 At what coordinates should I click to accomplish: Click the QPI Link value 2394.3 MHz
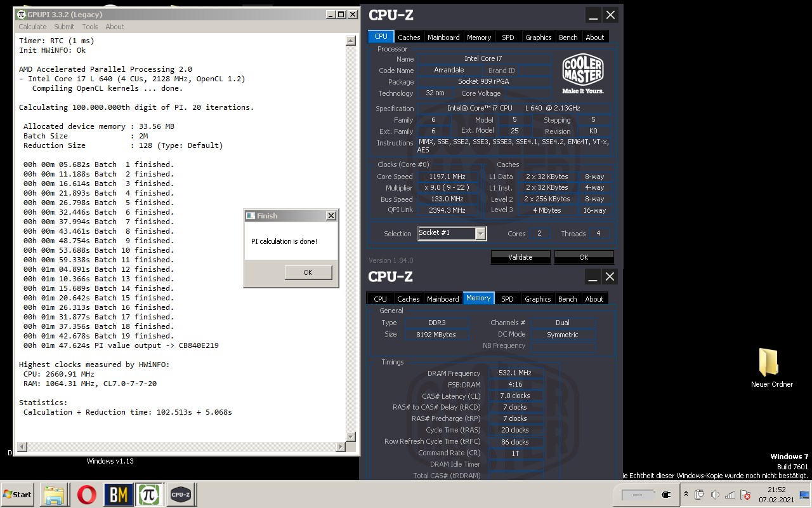pyautogui.click(x=447, y=210)
